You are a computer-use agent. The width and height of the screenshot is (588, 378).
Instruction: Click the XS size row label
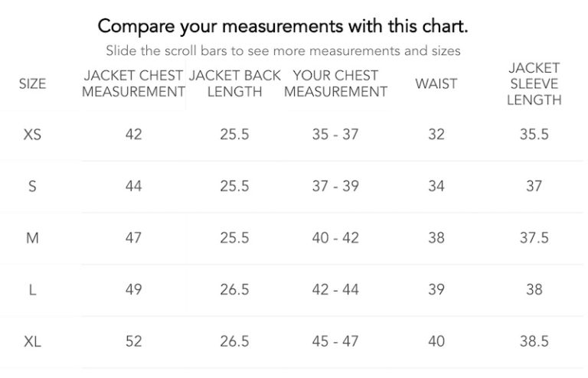[32, 135]
